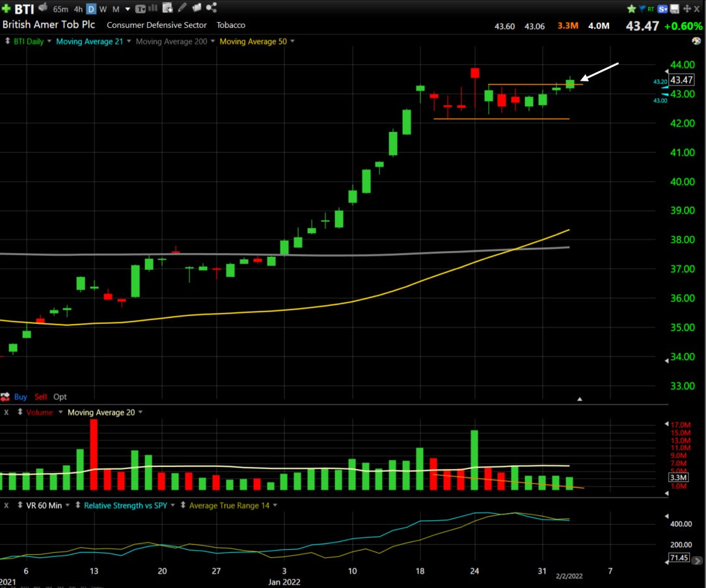Switch to W weekly timeframe
Screen dimensions: 706x588
click(103, 9)
